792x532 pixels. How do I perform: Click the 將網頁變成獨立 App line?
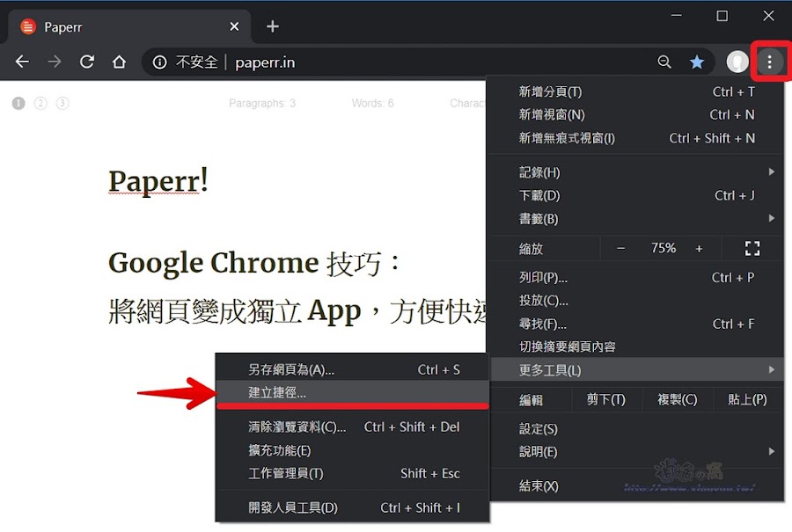(298, 311)
